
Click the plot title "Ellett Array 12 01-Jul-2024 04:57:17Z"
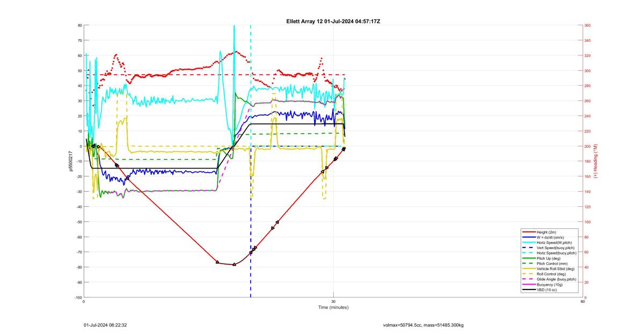(333, 21)
